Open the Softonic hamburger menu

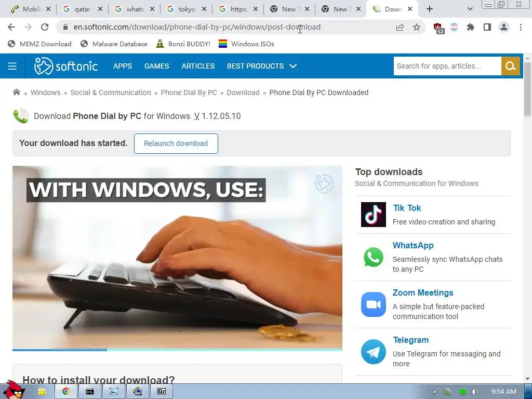12,66
